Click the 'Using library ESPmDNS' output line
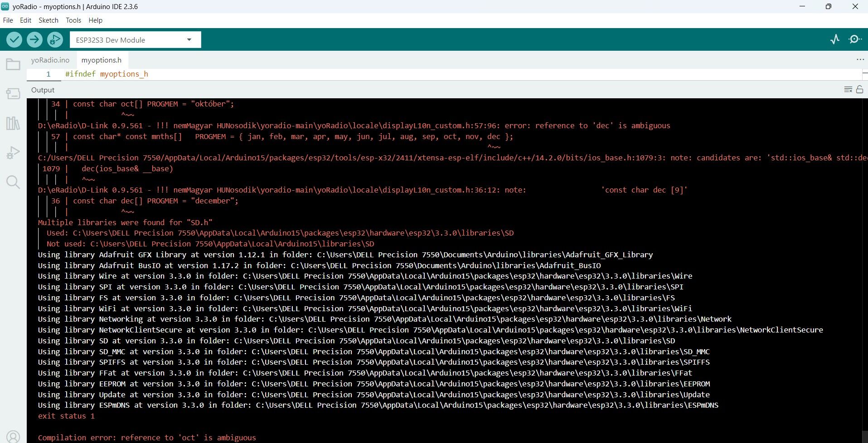The height and width of the screenshot is (443, 868). (378, 405)
